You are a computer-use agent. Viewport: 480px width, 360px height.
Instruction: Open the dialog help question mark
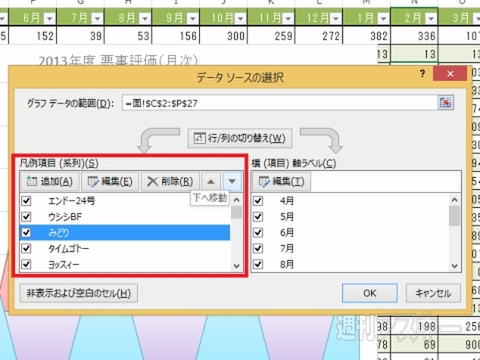click(422, 74)
